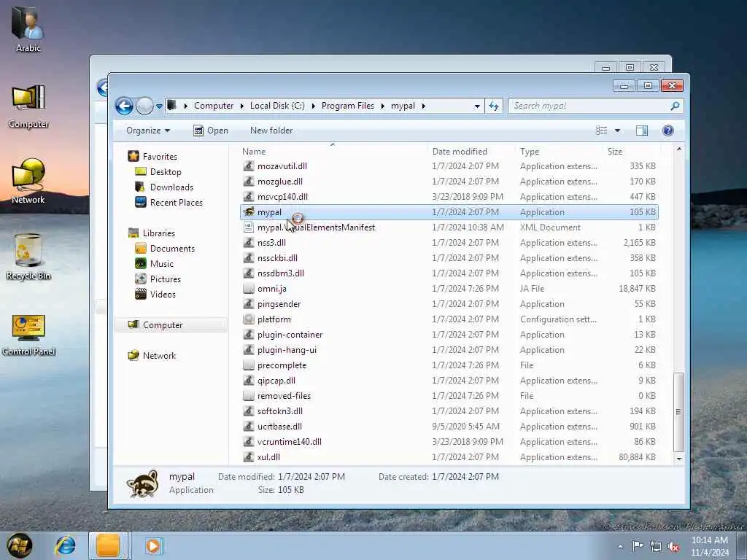Click the Forward navigation arrow
747x560 pixels.
coord(144,106)
